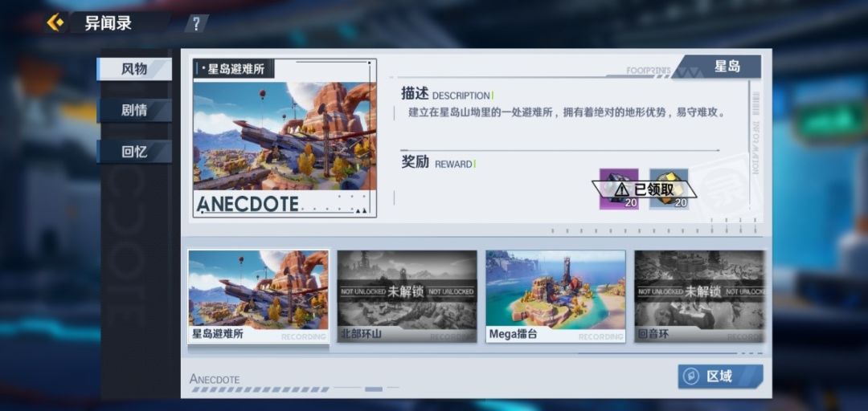Click the warning triangle on claimed badge

[621, 189]
